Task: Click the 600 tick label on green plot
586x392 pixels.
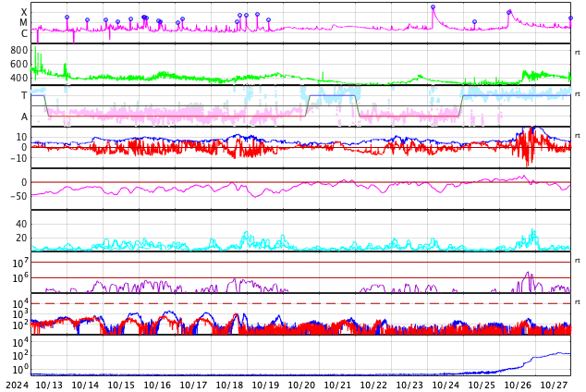Action: (x=19, y=64)
